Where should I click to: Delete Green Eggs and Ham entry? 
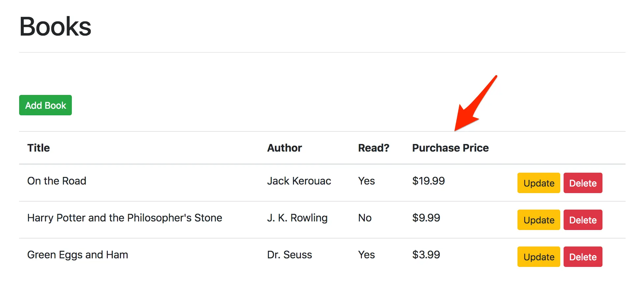click(583, 257)
